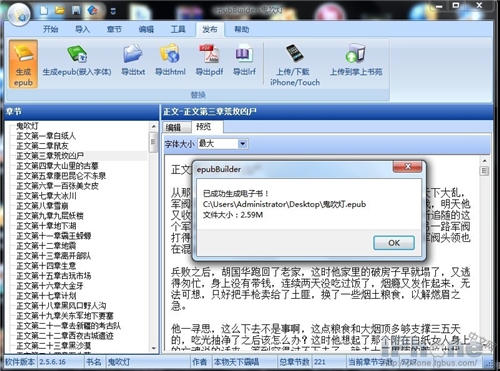Select chapter 正文第十七章计划

[46, 296]
